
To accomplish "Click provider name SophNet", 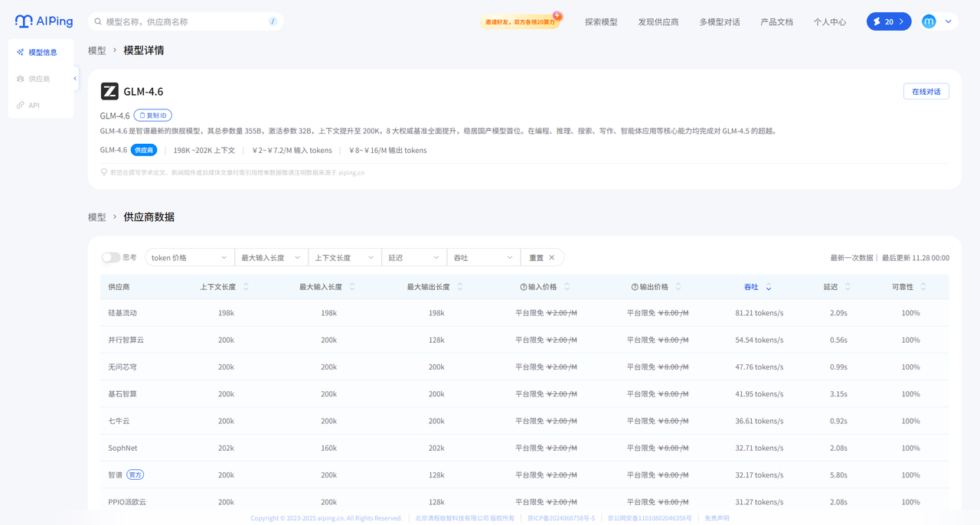I will pyautogui.click(x=123, y=448).
